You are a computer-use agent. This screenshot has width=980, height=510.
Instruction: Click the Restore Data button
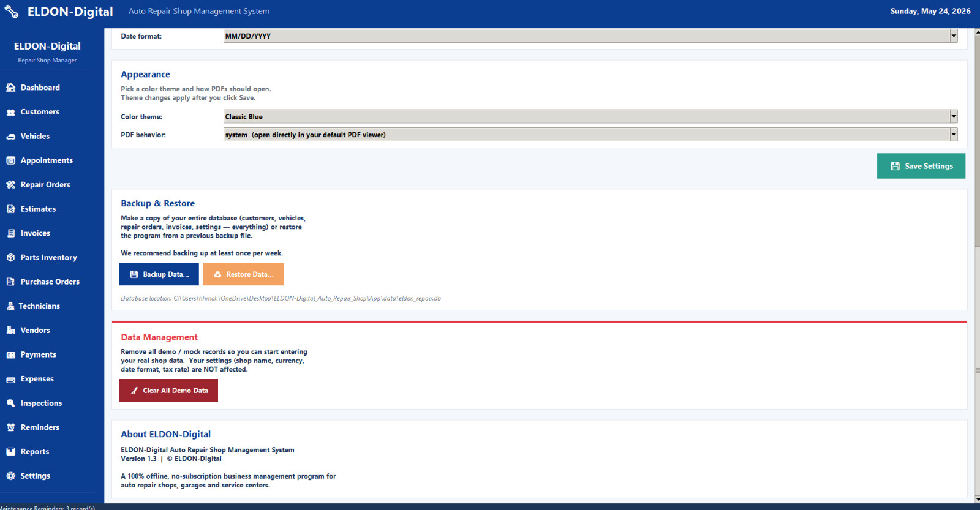click(x=243, y=274)
